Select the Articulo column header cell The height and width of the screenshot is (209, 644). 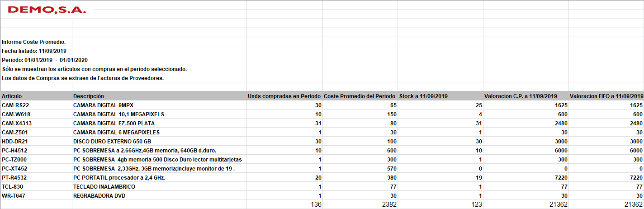pos(36,96)
